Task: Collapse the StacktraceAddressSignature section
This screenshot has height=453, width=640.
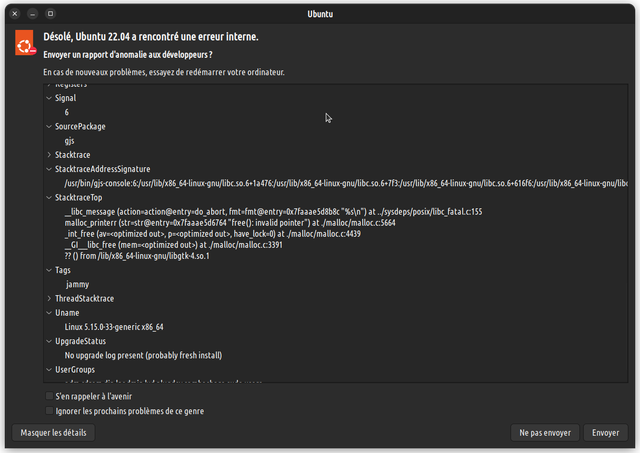Action: [49, 169]
